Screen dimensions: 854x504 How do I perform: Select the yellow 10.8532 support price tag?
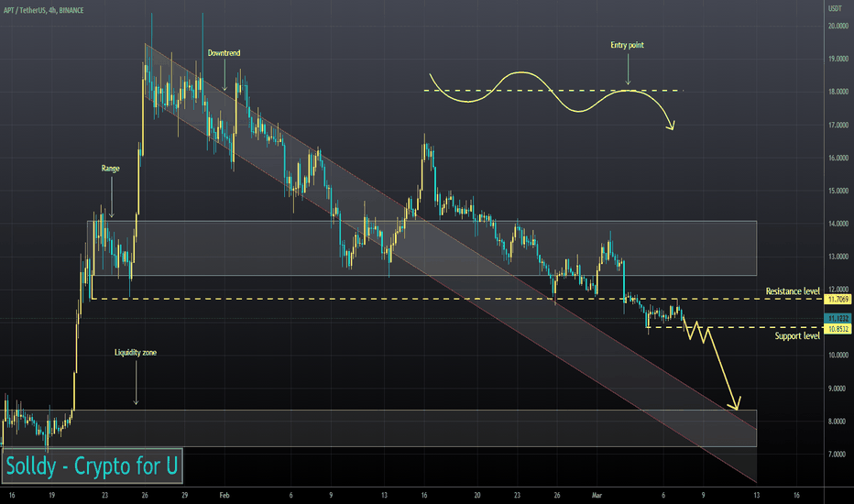tap(838, 329)
